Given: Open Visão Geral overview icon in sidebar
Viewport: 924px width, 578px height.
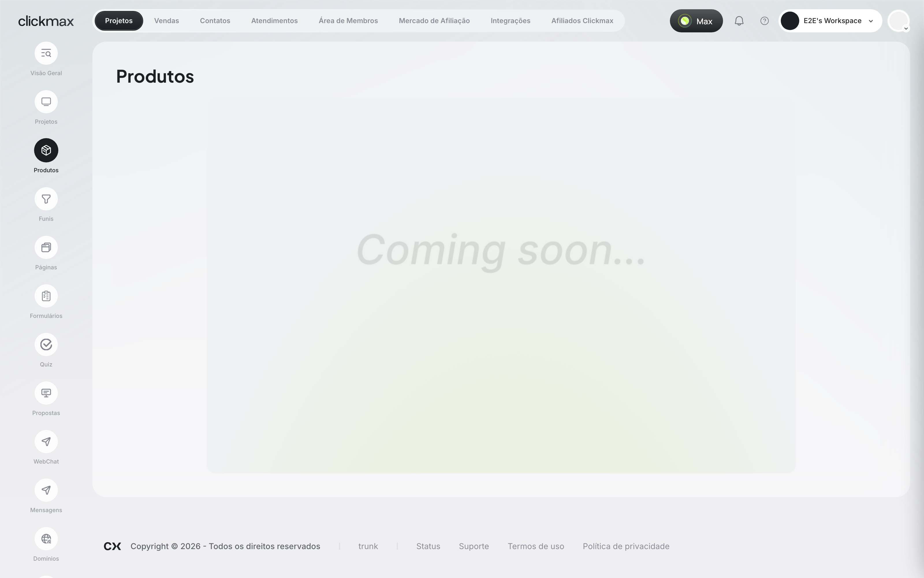Looking at the screenshot, I should click(46, 53).
